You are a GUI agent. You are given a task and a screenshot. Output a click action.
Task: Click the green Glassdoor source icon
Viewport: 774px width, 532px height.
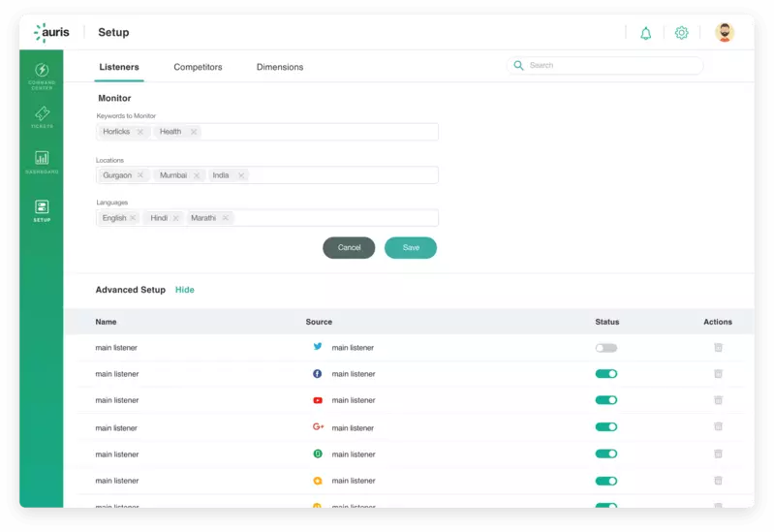pos(318,454)
